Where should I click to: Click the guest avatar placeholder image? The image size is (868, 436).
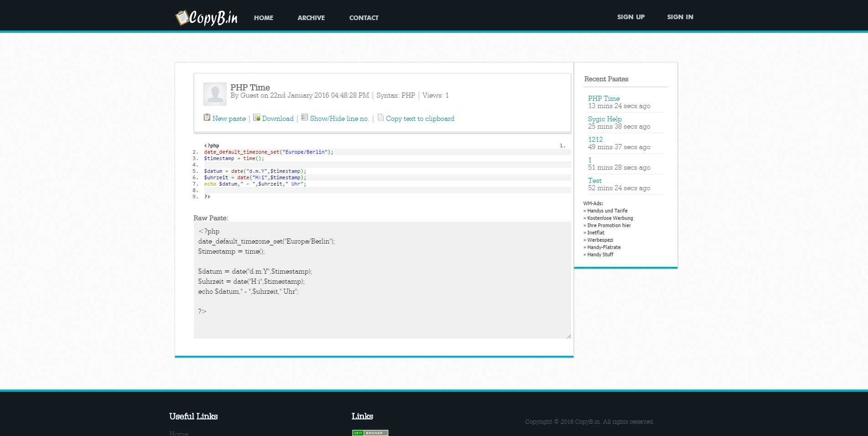[214, 94]
